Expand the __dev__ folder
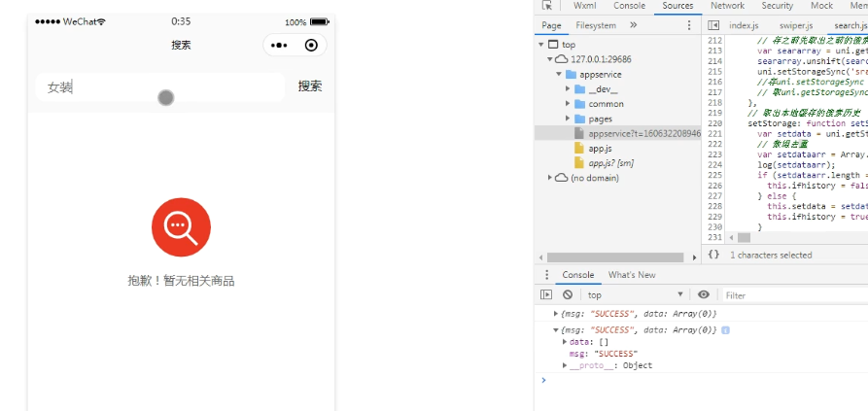Image resolution: width=868 pixels, height=411 pixels. pos(568,89)
